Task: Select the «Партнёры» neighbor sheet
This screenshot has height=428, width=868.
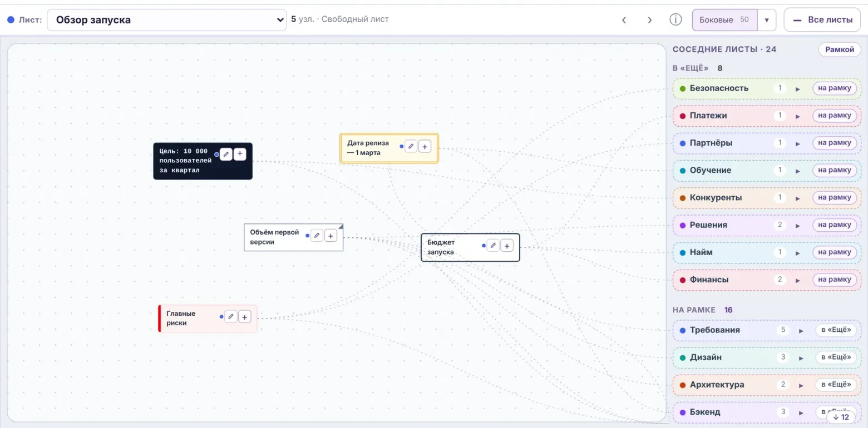Action: pos(767,143)
